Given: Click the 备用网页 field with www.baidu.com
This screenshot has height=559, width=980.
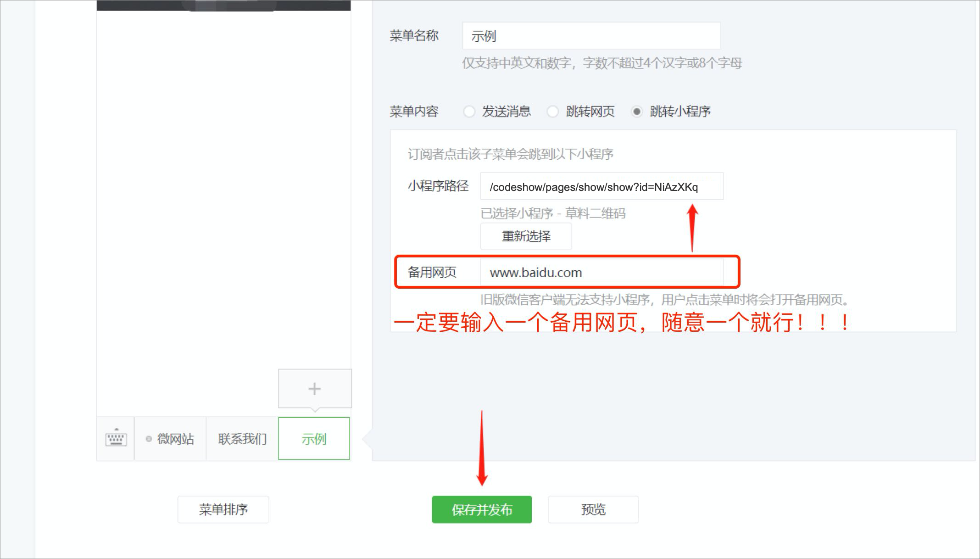Looking at the screenshot, I should pos(601,273).
